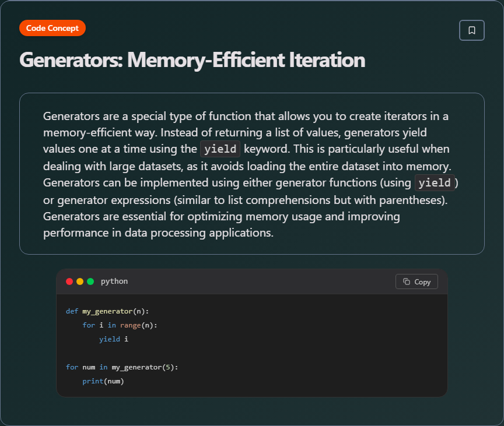Click the inline "yield" code after "using the"
This screenshot has width=504, height=426.
tap(220, 149)
